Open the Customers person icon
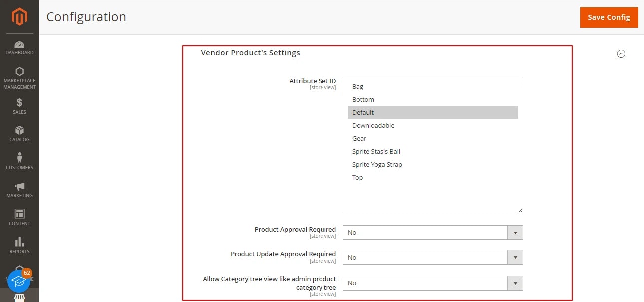This screenshot has width=644, height=302. (19, 158)
